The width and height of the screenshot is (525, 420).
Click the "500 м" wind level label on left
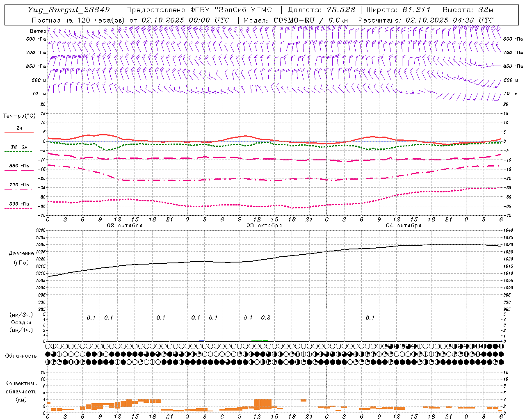(39, 80)
